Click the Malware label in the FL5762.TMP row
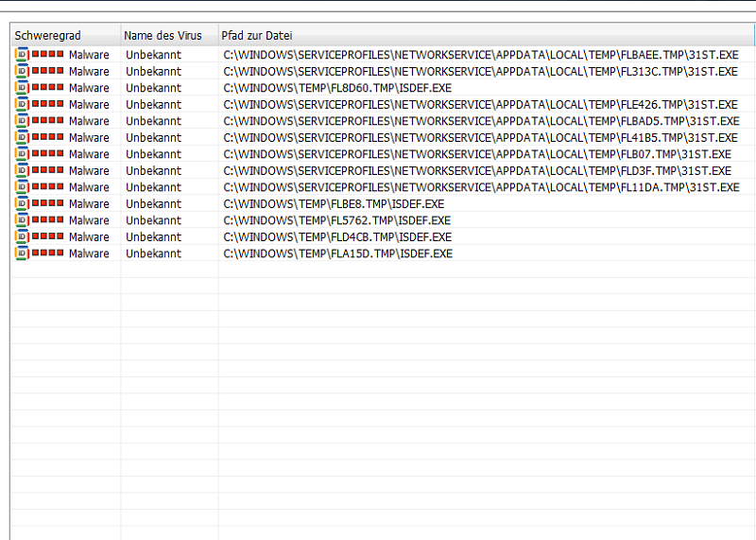This screenshot has width=756, height=540. point(89,220)
